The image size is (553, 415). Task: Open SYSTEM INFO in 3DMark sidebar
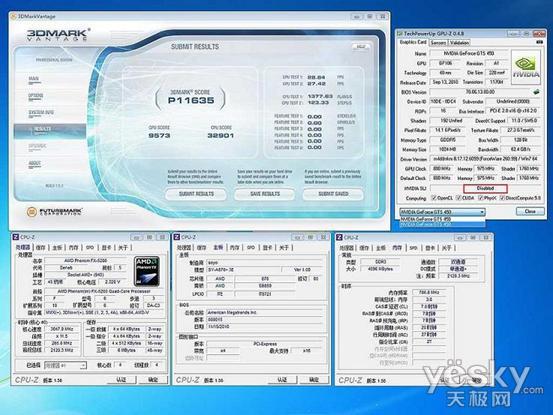coord(41,113)
